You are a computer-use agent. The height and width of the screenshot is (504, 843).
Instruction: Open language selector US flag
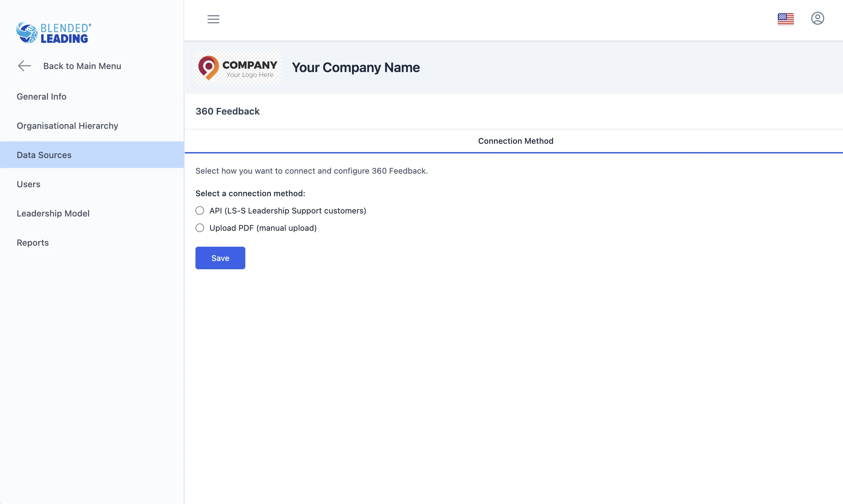tap(785, 19)
